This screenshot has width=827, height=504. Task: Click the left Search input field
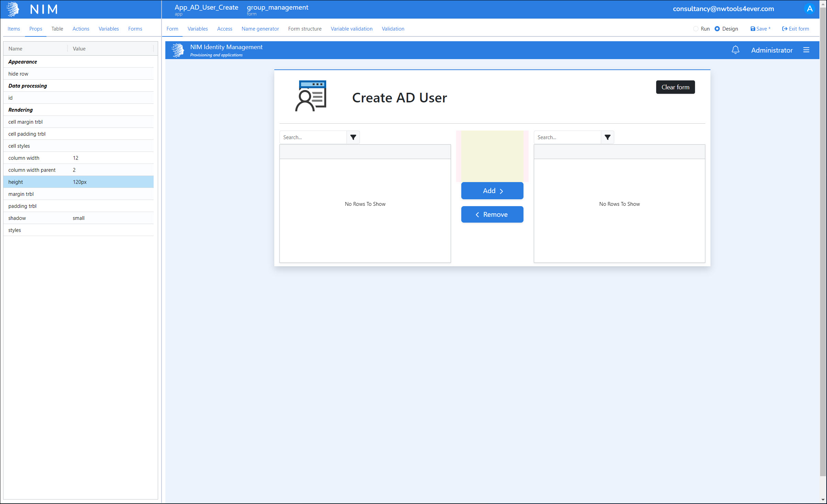click(x=313, y=137)
